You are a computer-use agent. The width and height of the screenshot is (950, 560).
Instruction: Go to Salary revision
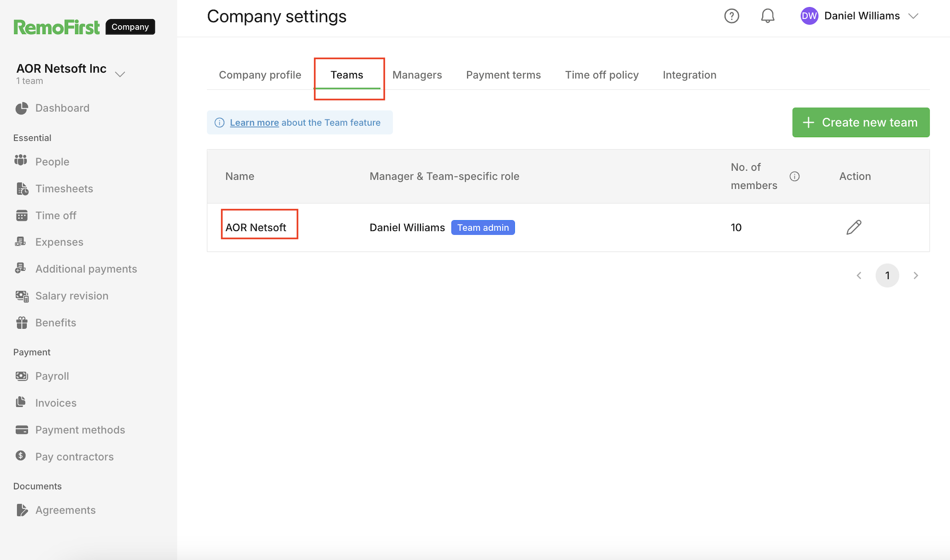point(72,295)
